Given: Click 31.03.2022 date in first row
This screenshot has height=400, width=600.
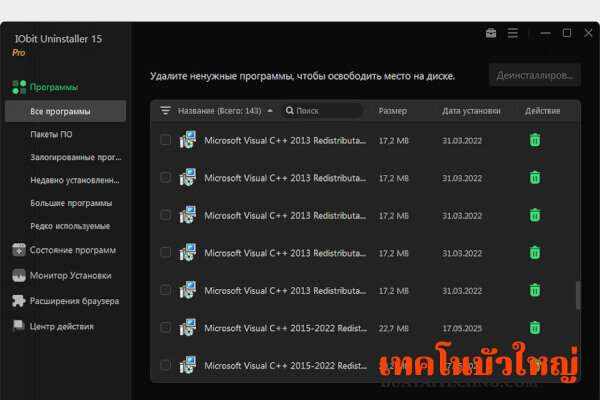Looking at the screenshot, I should coord(462,141).
